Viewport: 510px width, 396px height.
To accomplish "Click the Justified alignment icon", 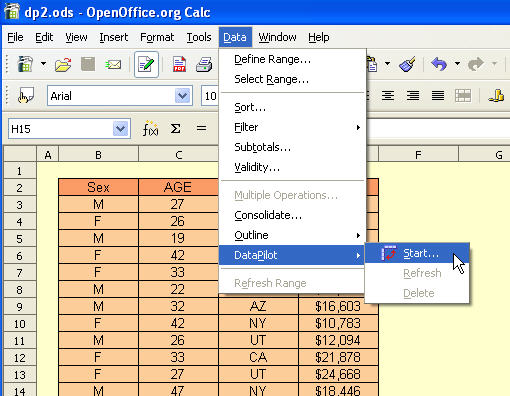I will (438, 96).
